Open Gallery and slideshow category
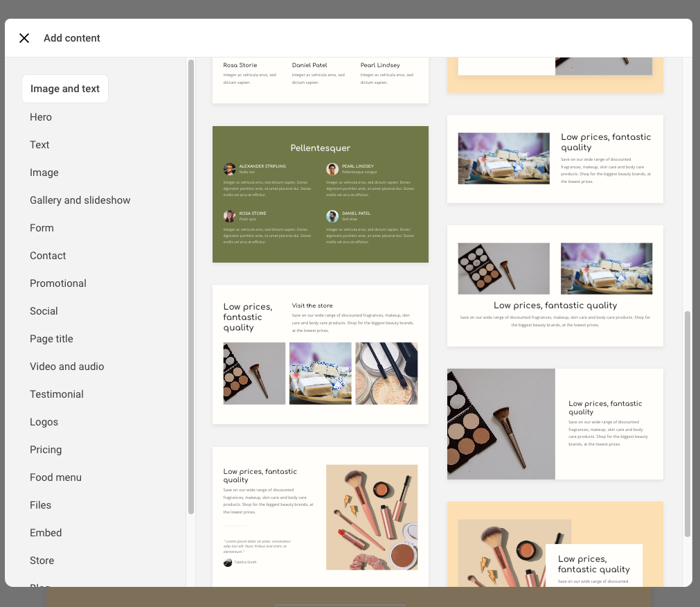 click(80, 200)
